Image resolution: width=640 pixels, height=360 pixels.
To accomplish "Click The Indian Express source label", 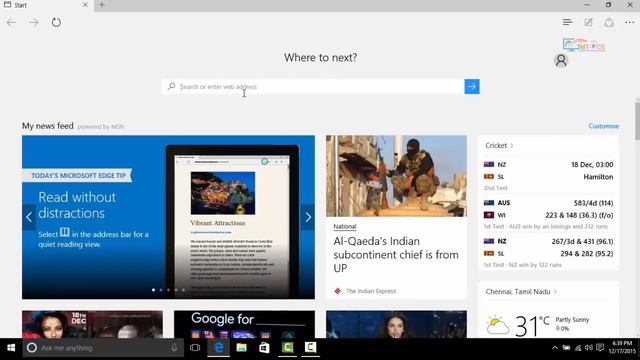I will (x=371, y=291).
